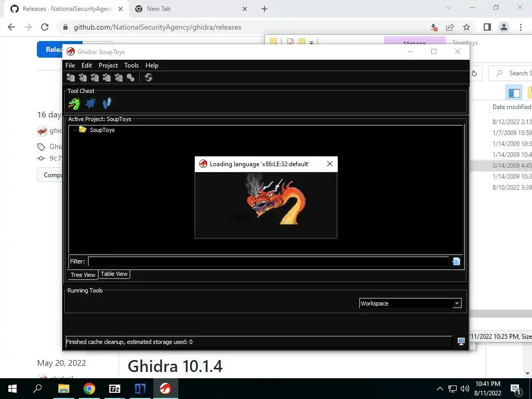The width and height of the screenshot is (532, 399).
Task: Bookmark this page with the star icon
Action: [x=467, y=27]
